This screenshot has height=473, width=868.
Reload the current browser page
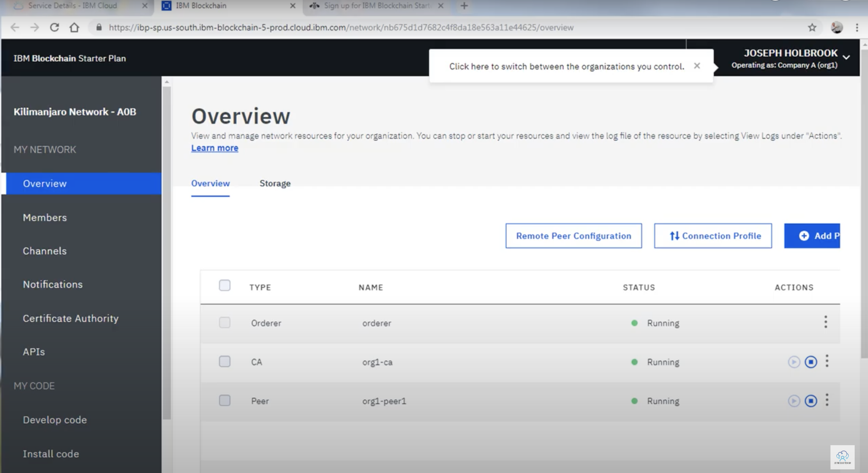click(54, 27)
